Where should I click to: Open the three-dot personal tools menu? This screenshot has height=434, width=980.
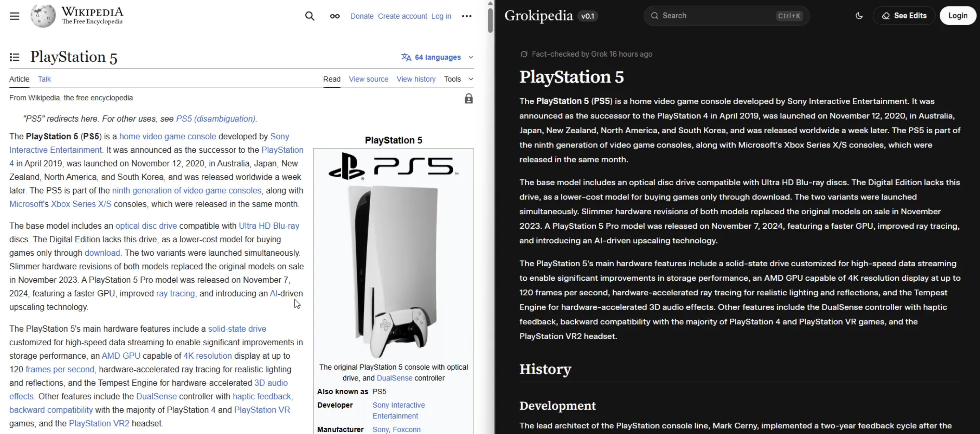[466, 16]
